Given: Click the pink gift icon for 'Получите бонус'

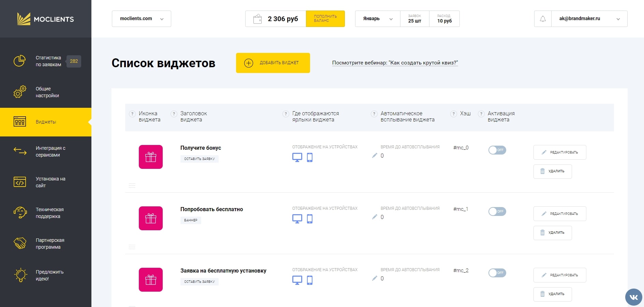Looking at the screenshot, I should click(150, 157).
